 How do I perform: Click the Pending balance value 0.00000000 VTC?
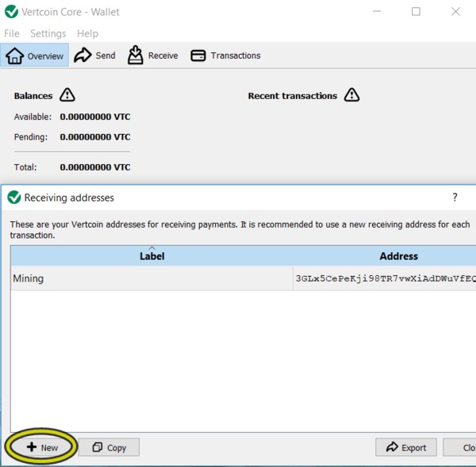click(x=95, y=137)
